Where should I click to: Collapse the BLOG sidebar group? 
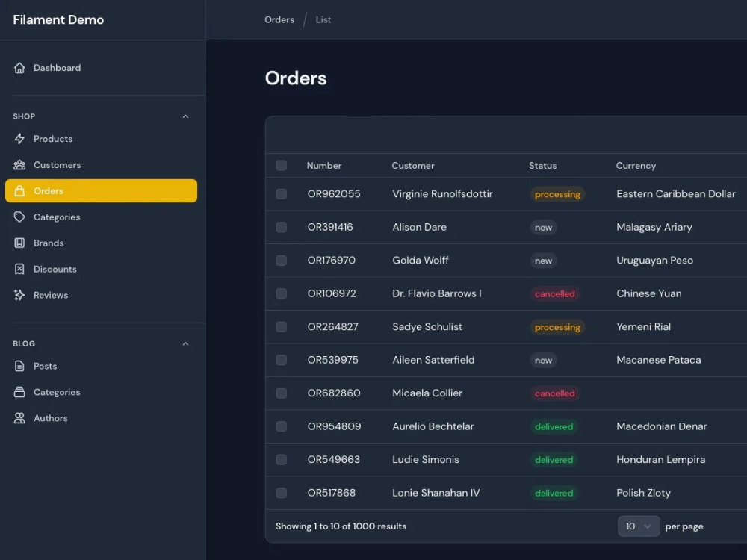pyautogui.click(x=186, y=343)
